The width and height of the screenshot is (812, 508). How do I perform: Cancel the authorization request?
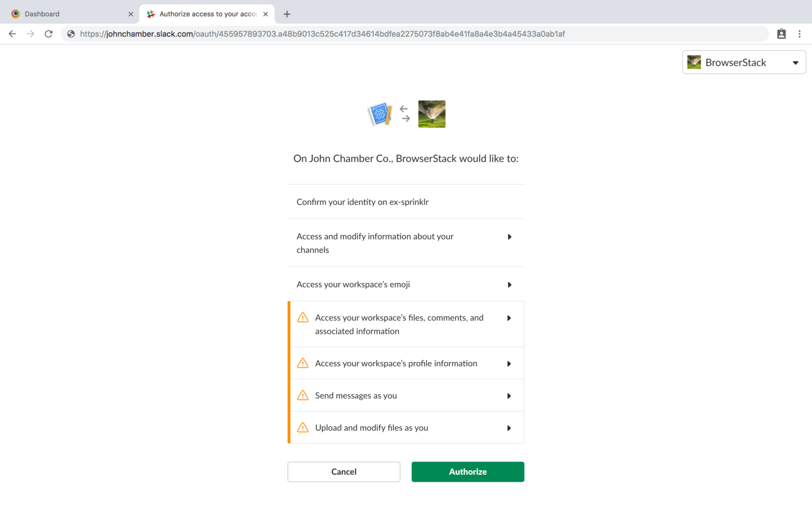click(344, 471)
